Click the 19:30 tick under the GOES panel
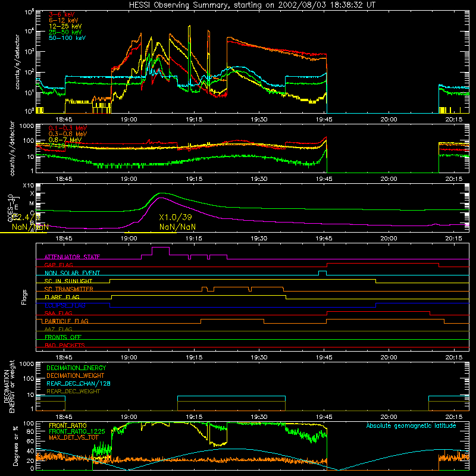Viewport: 476px width, 476px height. pos(259,239)
